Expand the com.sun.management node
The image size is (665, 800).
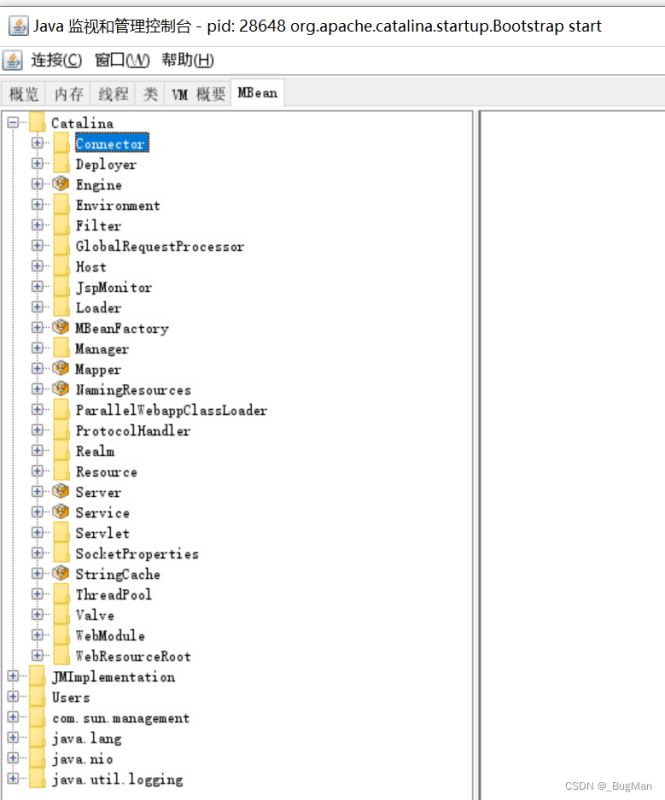point(13,717)
